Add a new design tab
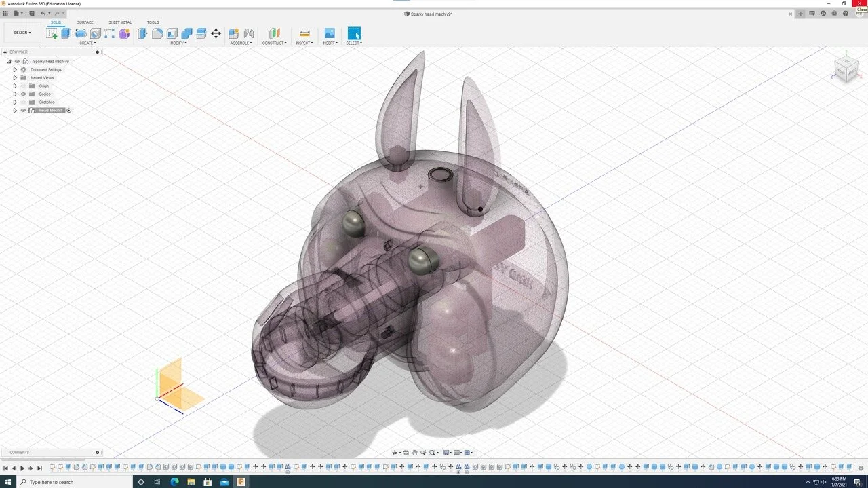This screenshot has width=868, height=488. point(800,14)
